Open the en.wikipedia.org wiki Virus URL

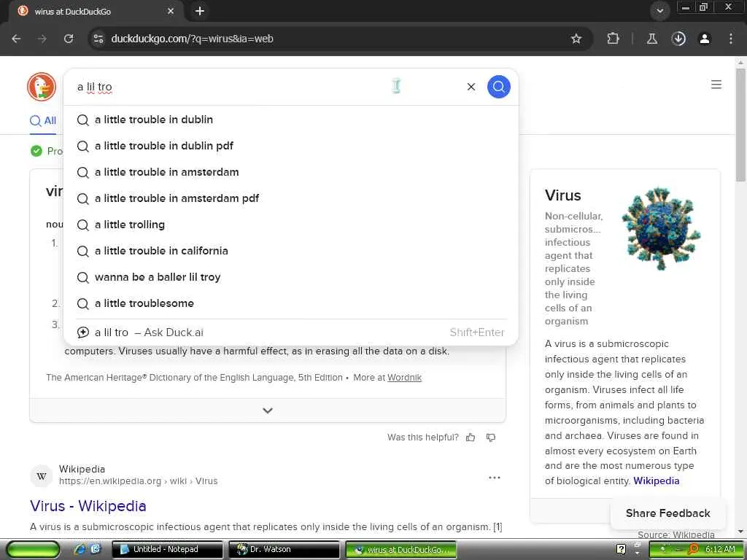point(138,481)
